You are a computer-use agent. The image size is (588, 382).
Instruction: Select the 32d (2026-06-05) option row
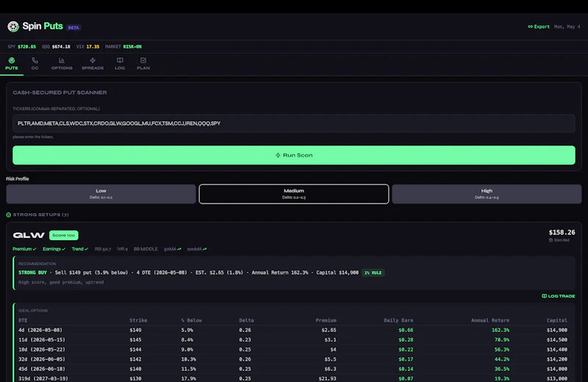tap(293, 359)
